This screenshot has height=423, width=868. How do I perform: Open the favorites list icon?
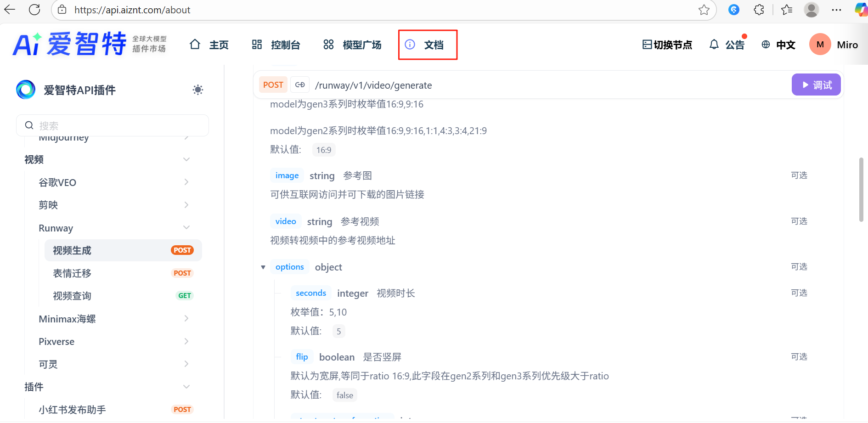pyautogui.click(x=787, y=10)
